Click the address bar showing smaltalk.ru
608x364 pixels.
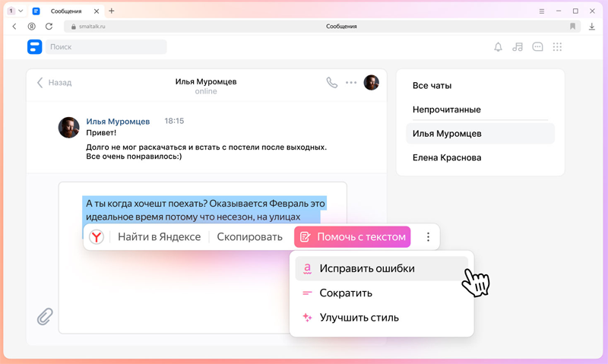tap(321, 27)
